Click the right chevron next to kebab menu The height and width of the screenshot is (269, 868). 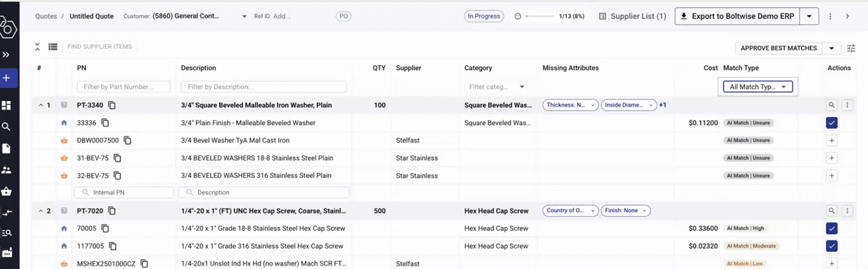(x=847, y=16)
